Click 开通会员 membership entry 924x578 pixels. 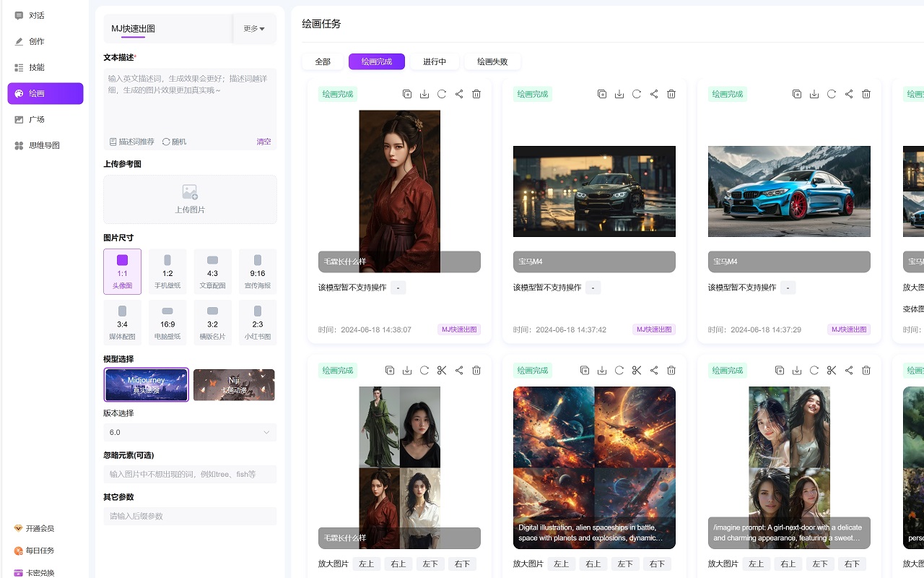point(34,528)
